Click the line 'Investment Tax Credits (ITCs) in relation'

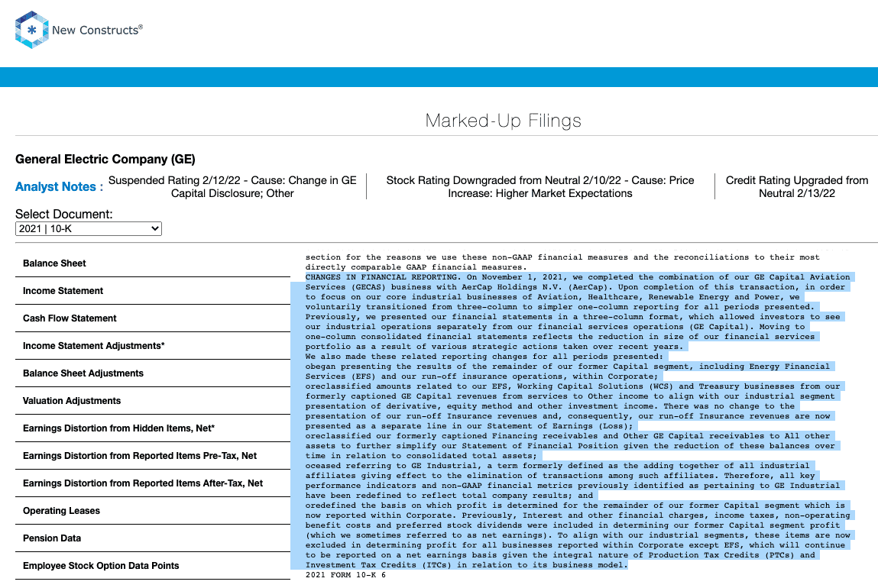tap(466, 565)
